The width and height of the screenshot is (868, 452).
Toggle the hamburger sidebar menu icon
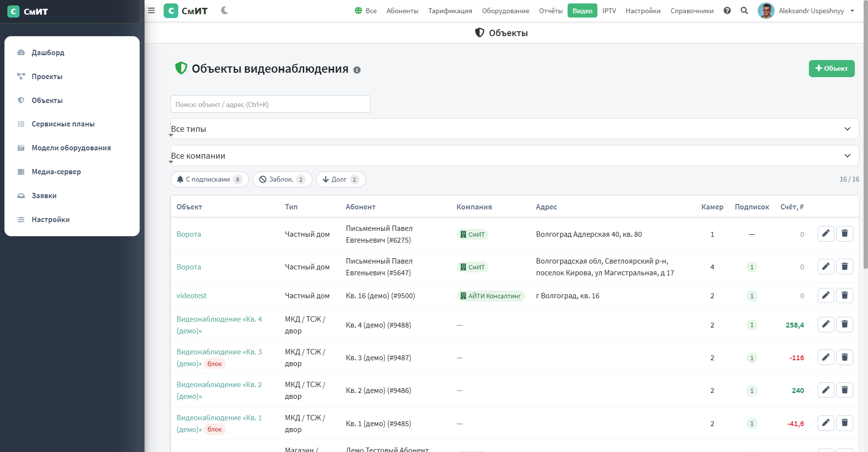[151, 11]
